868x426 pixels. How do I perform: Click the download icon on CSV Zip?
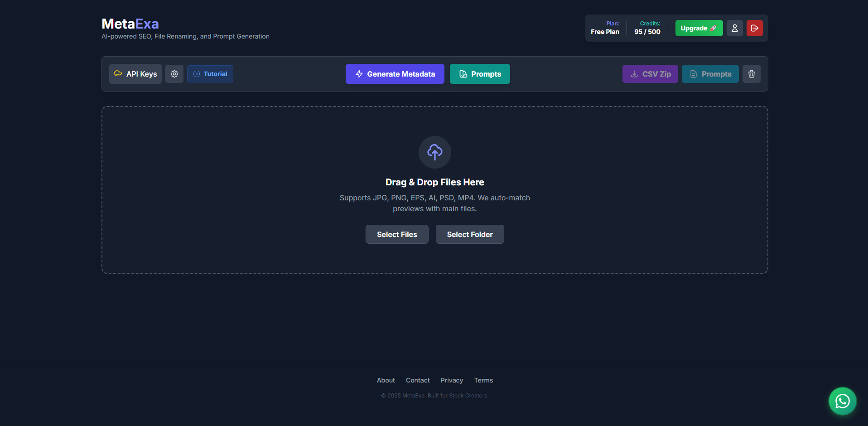point(633,73)
